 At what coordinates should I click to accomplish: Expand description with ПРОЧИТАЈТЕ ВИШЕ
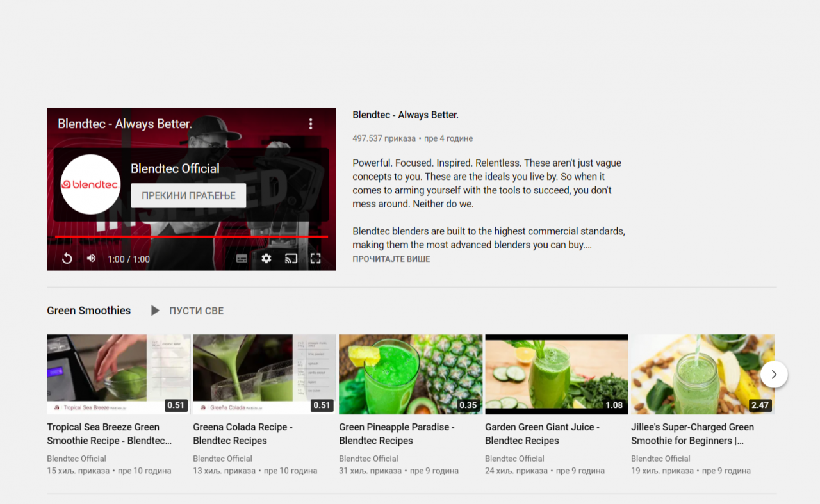pyautogui.click(x=391, y=259)
